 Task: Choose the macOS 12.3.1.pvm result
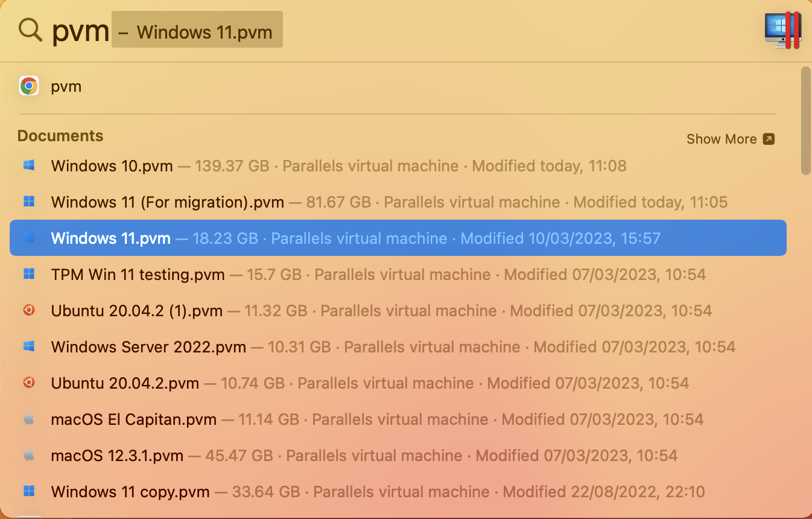117,455
